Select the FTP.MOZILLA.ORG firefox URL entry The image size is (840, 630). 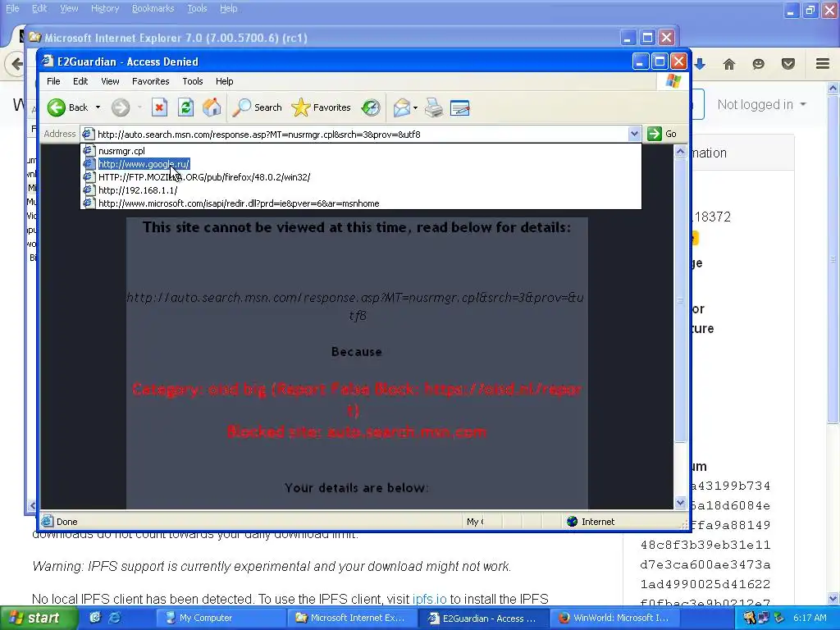tap(361, 177)
